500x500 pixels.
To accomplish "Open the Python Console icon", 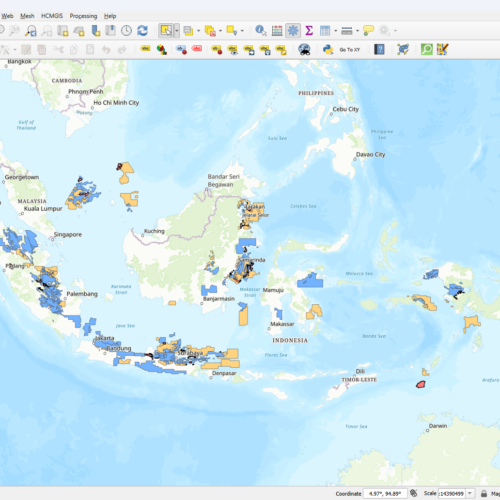I will [328, 50].
